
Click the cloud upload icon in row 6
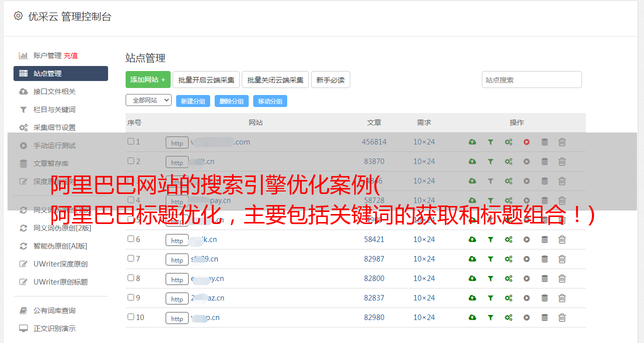472,239
